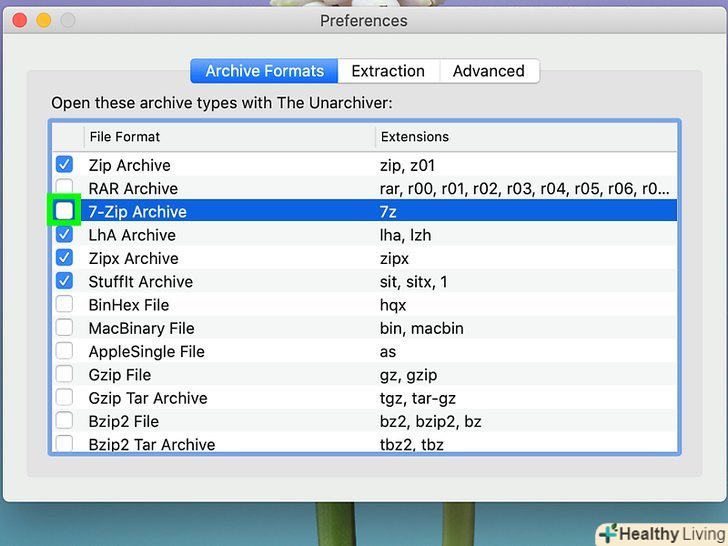Close the Preferences window
This screenshot has height=546, width=728.
pos(20,20)
